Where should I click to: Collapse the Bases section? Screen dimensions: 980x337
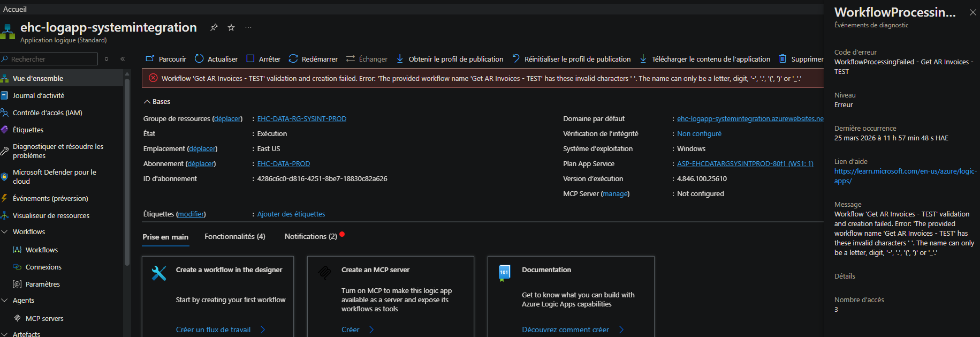click(x=157, y=101)
